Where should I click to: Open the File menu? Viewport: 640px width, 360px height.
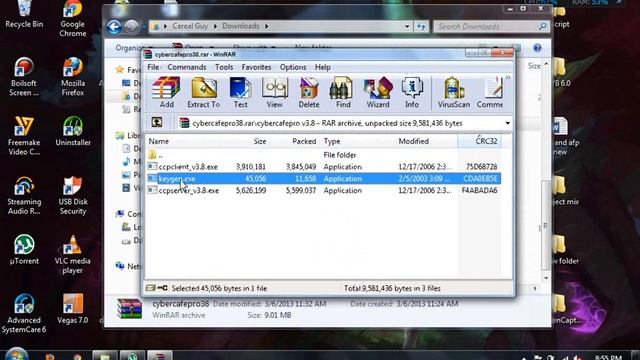(x=153, y=67)
